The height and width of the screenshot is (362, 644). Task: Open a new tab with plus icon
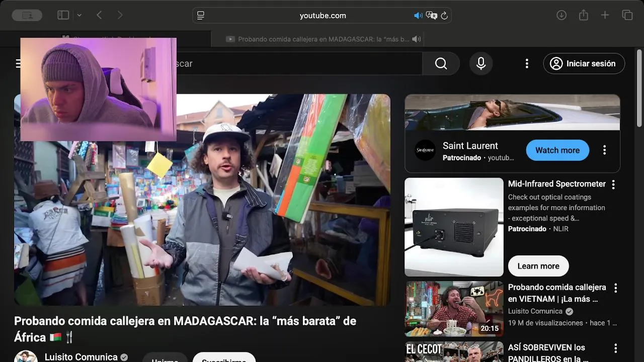point(605,16)
